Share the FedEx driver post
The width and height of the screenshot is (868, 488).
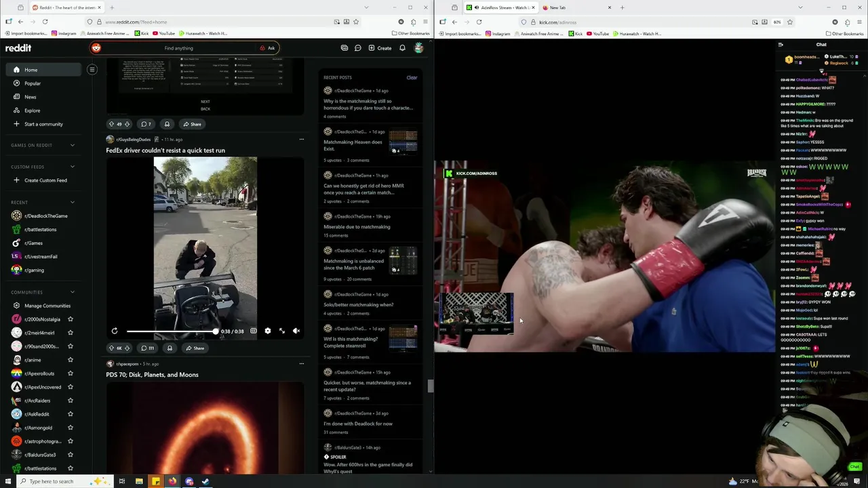coord(195,348)
